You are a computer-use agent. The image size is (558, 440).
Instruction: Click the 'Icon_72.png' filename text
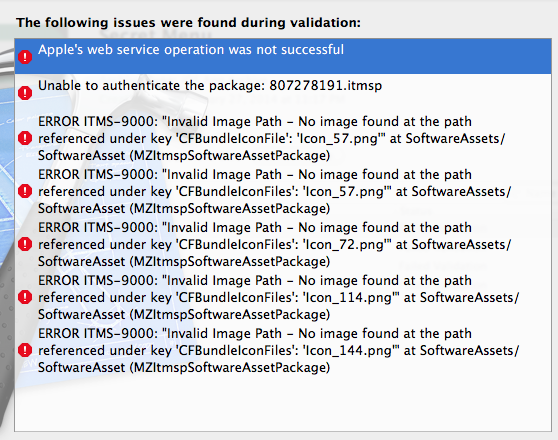point(343,245)
